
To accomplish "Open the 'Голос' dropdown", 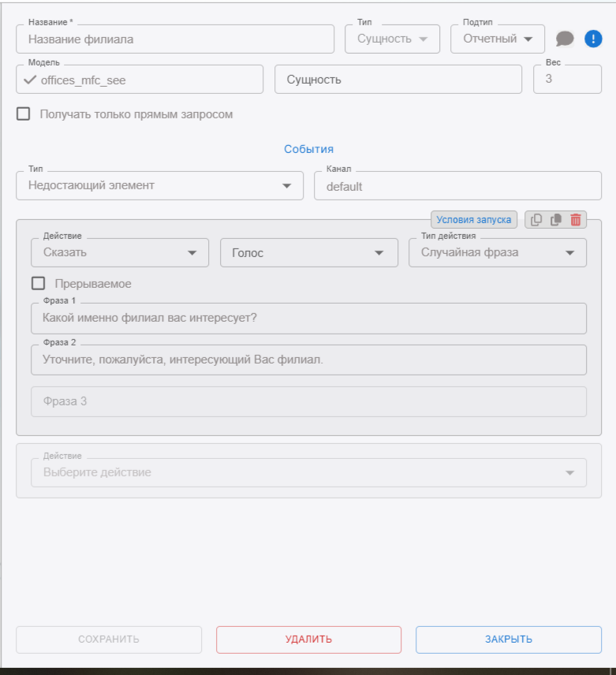I will point(308,253).
